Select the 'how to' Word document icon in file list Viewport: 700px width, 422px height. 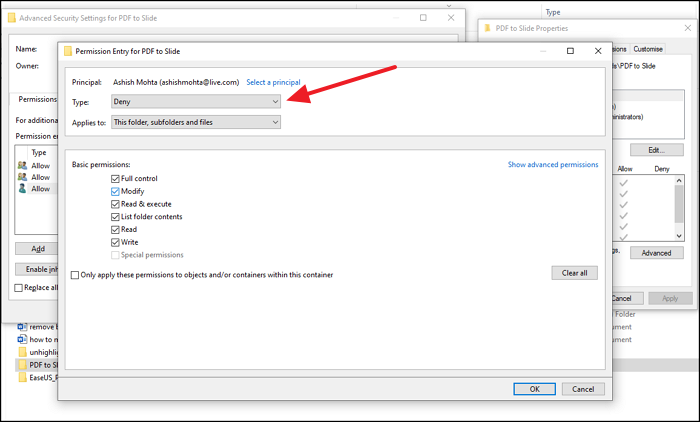(x=22, y=339)
